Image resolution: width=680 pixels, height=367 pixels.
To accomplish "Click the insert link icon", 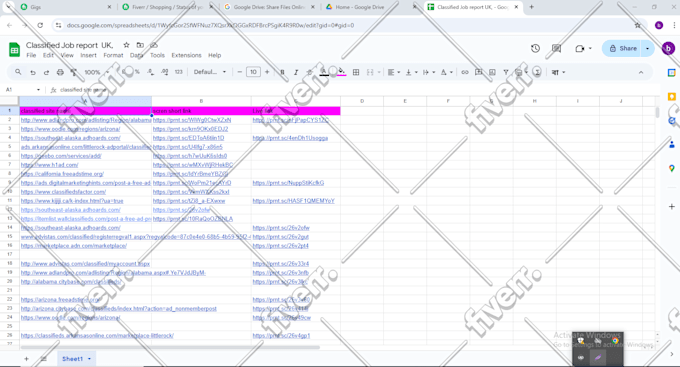I will pyautogui.click(x=465, y=72).
